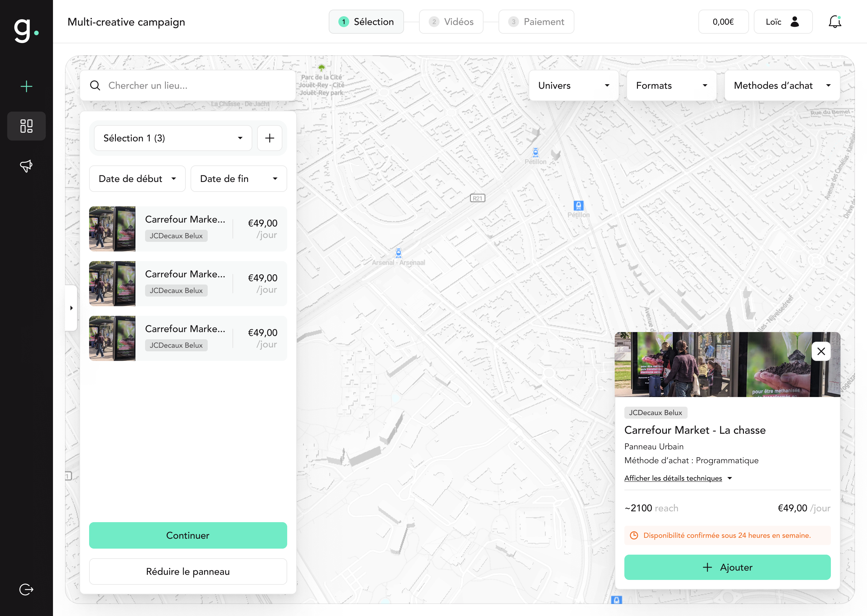Expand the Methodes d'achat dropdown
The width and height of the screenshot is (867, 616).
coord(782,86)
